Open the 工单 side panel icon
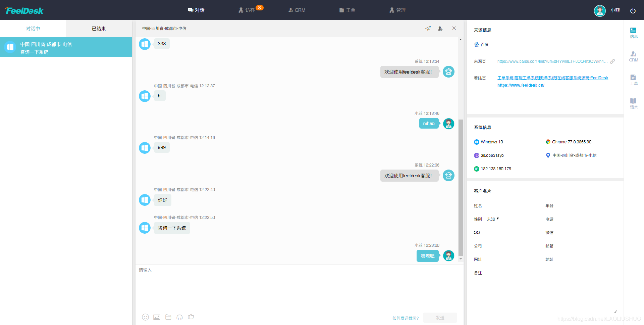The width and height of the screenshot is (644, 325). (634, 80)
